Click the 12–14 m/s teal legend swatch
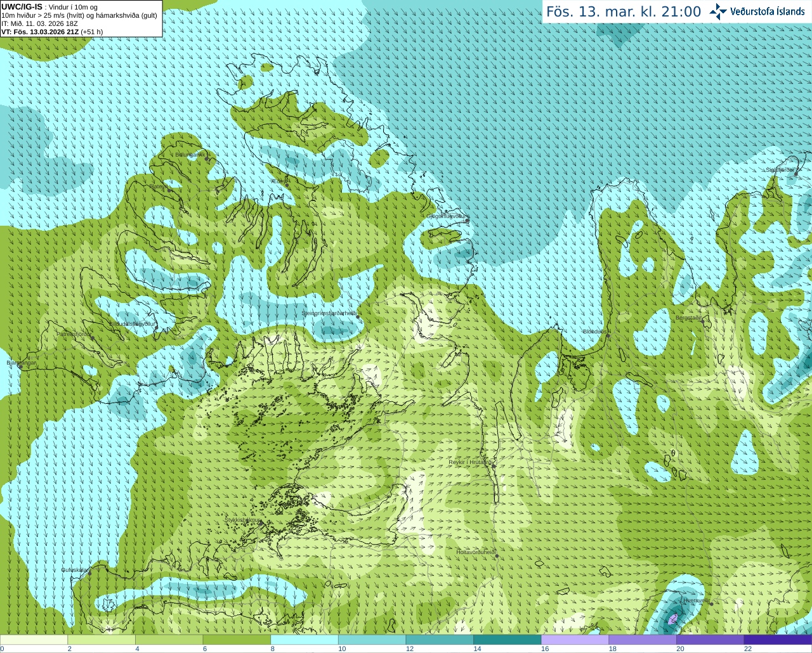This screenshot has height=653, width=812. click(440, 640)
